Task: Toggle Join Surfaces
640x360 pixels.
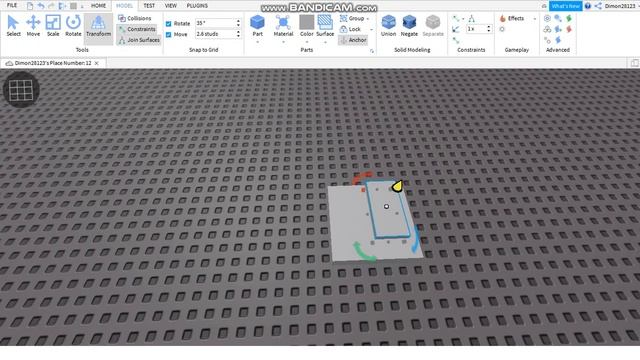Action: [x=139, y=40]
